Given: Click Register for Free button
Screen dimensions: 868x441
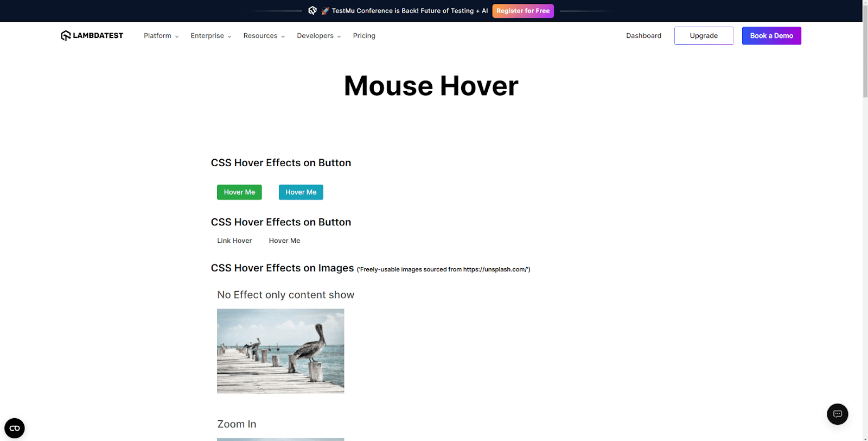Looking at the screenshot, I should [523, 11].
